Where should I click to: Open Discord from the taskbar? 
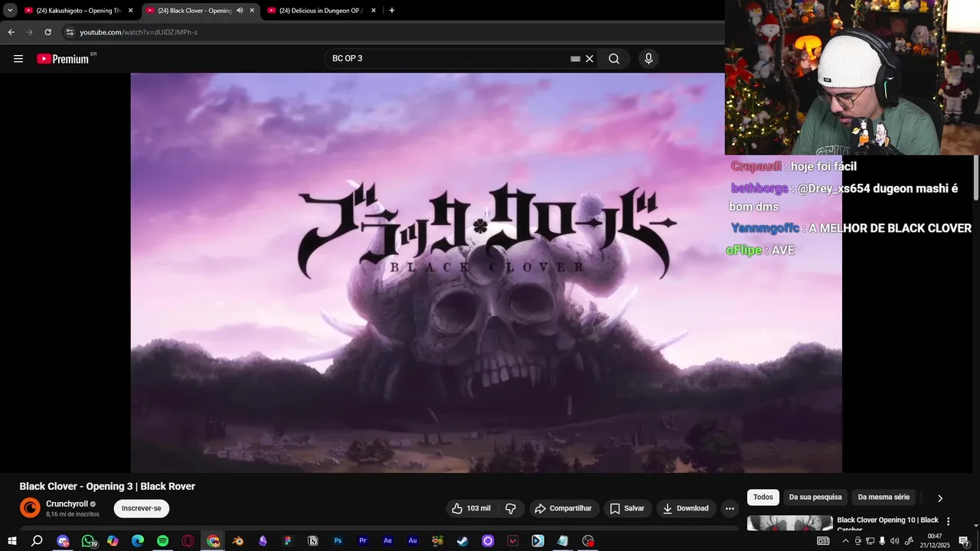[x=63, y=541]
